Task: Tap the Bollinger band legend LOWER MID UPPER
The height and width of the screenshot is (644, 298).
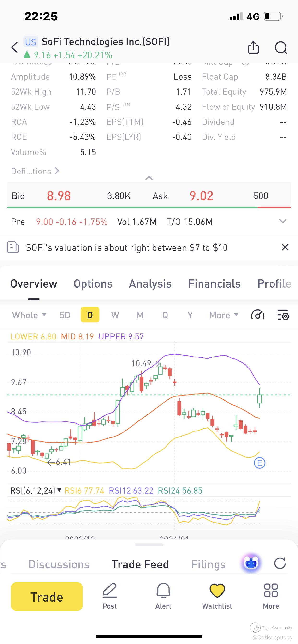Action: pyautogui.click(x=77, y=337)
